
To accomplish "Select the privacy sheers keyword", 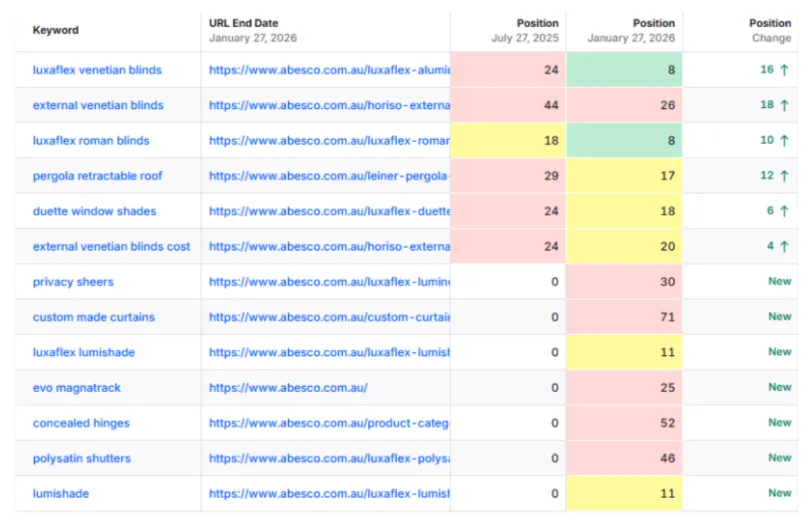I will pyautogui.click(x=73, y=282).
